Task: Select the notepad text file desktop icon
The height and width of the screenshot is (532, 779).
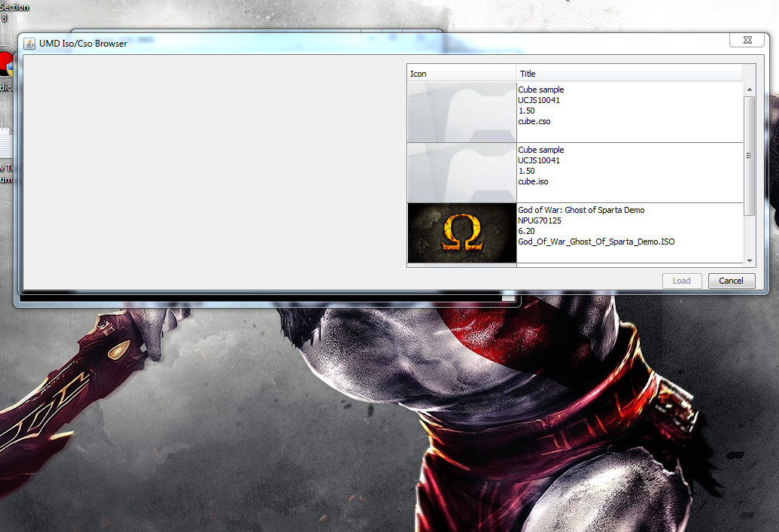Action: click(6, 143)
